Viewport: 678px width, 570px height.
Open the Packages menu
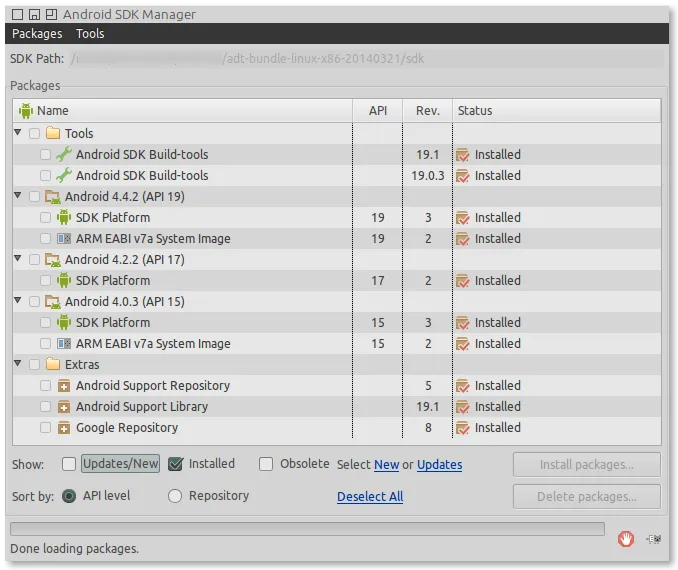37,34
